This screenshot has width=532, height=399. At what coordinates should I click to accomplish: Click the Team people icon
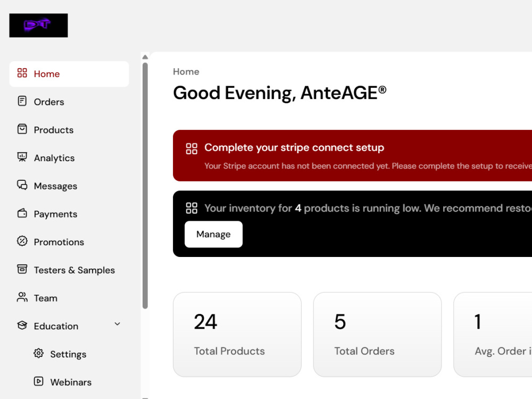click(x=22, y=297)
